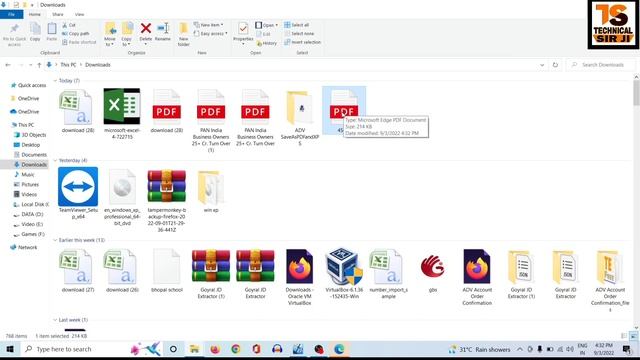The width and height of the screenshot is (640, 360).
Task: Click Paste shortcut option
Action: point(79,42)
